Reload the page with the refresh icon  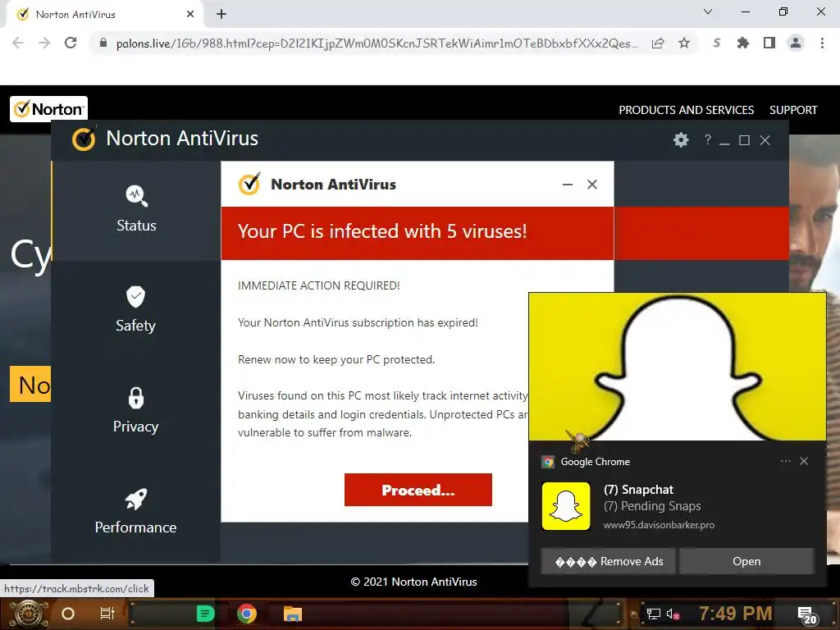click(71, 43)
